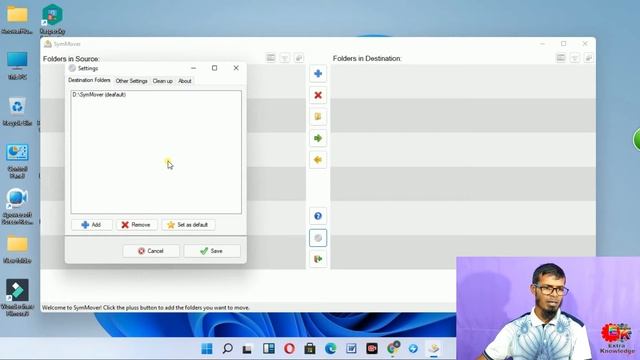Screen dimensions: 640x360
Task: Open the Control Panel desktop icon
Action: coord(17,161)
